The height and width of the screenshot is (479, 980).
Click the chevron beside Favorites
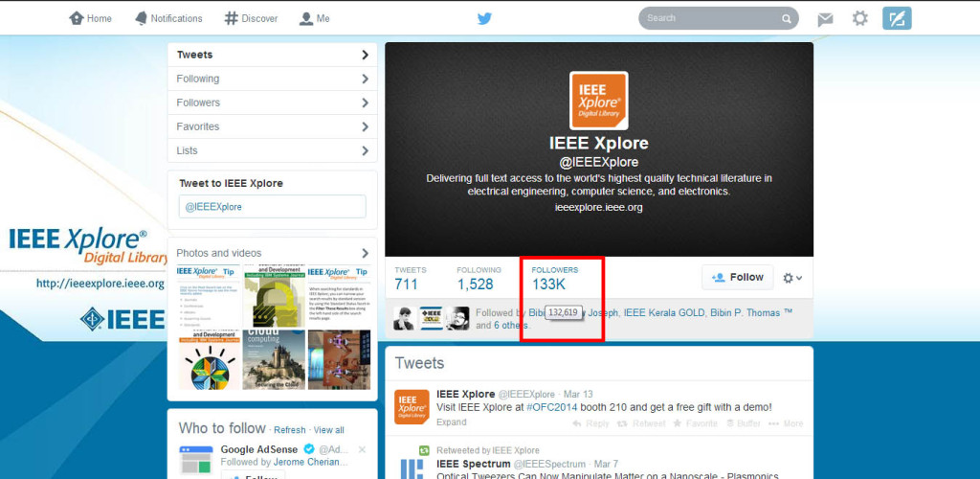365,127
